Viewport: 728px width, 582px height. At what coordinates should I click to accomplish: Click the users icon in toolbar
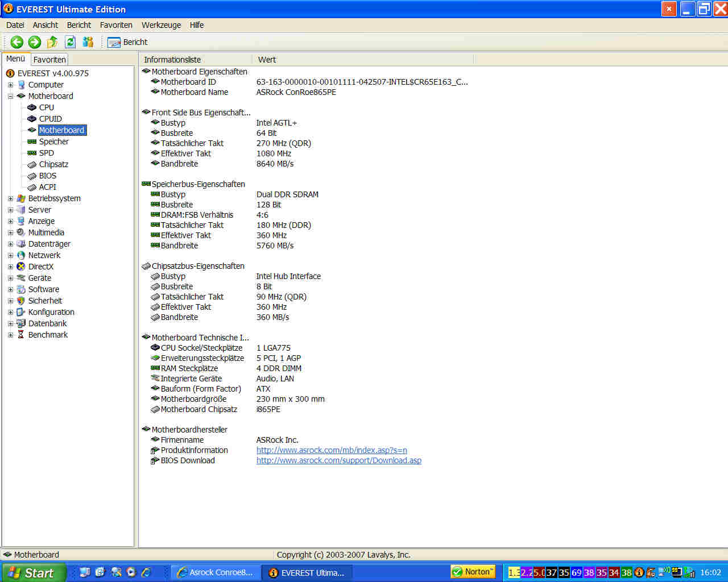pos(88,42)
